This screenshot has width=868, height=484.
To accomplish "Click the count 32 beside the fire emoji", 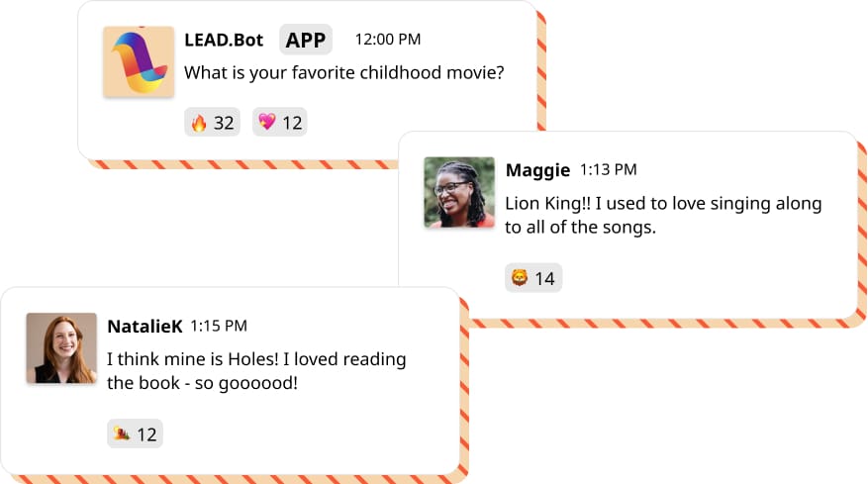I will click(224, 123).
